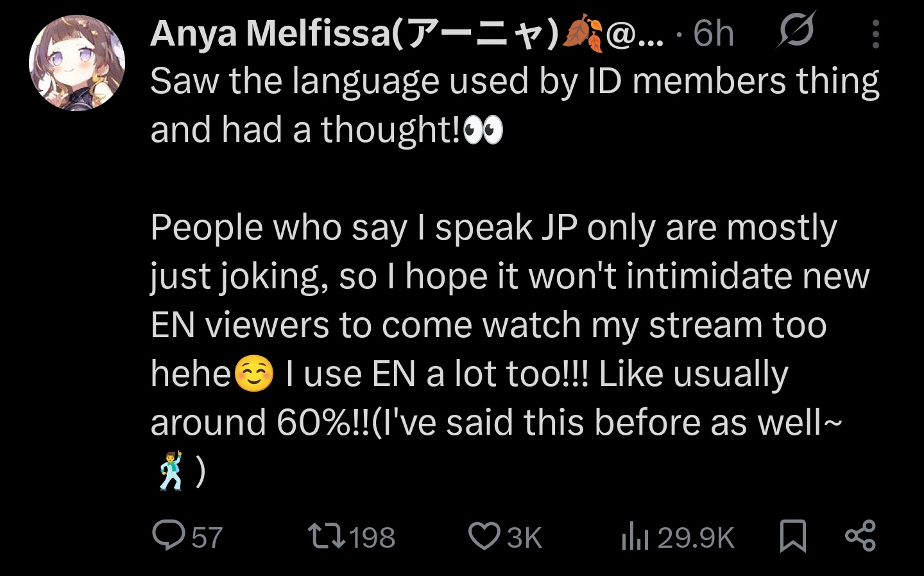Click the reply speech bubble icon
Image resolution: width=924 pixels, height=576 pixels.
pos(168,536)
